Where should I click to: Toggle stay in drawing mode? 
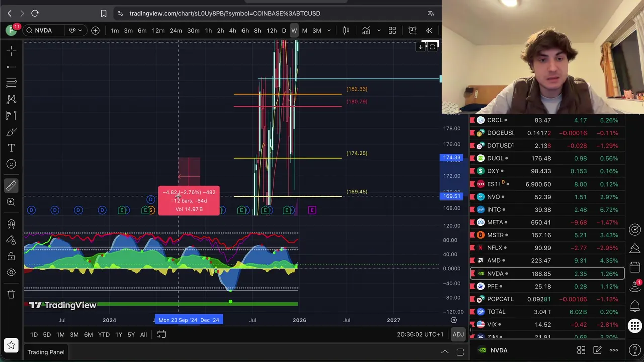pos(11,240)
